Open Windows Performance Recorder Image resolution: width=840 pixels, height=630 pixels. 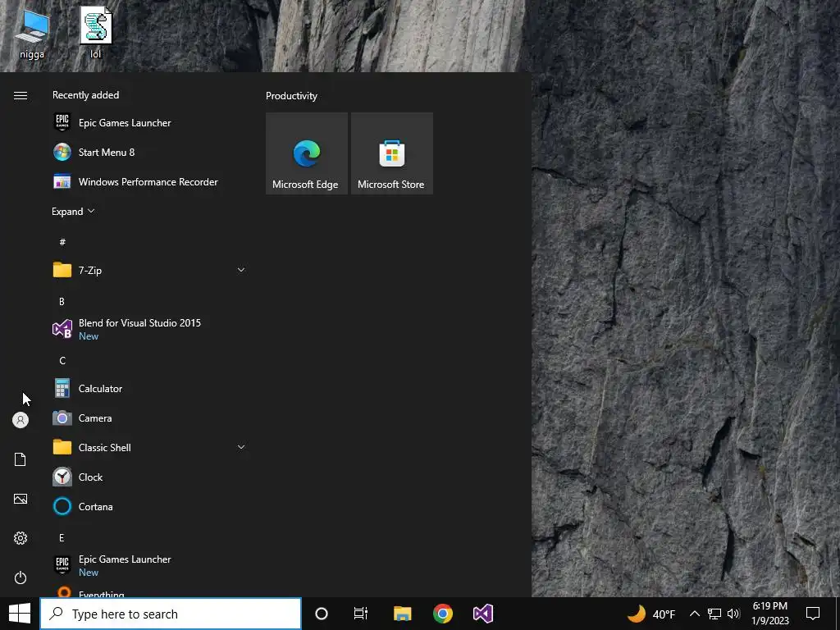click(x=149, y=181)
